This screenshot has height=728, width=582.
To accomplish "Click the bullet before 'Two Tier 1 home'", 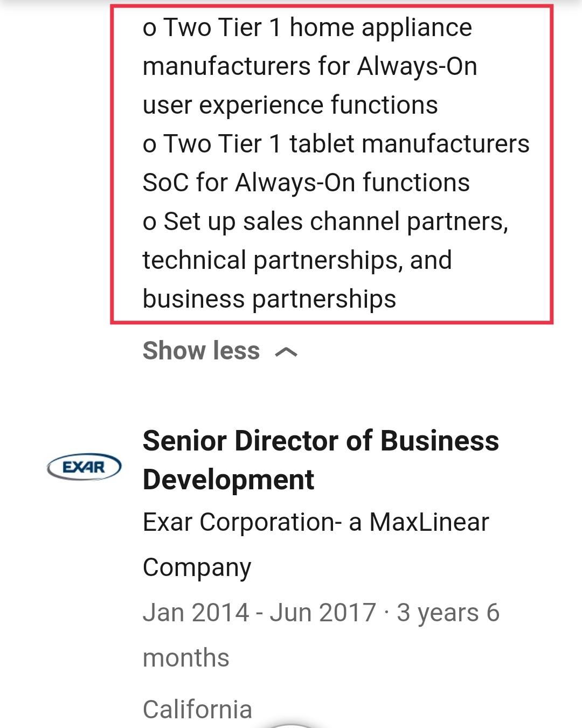I will pyautogui.click(x=149, y=29).
